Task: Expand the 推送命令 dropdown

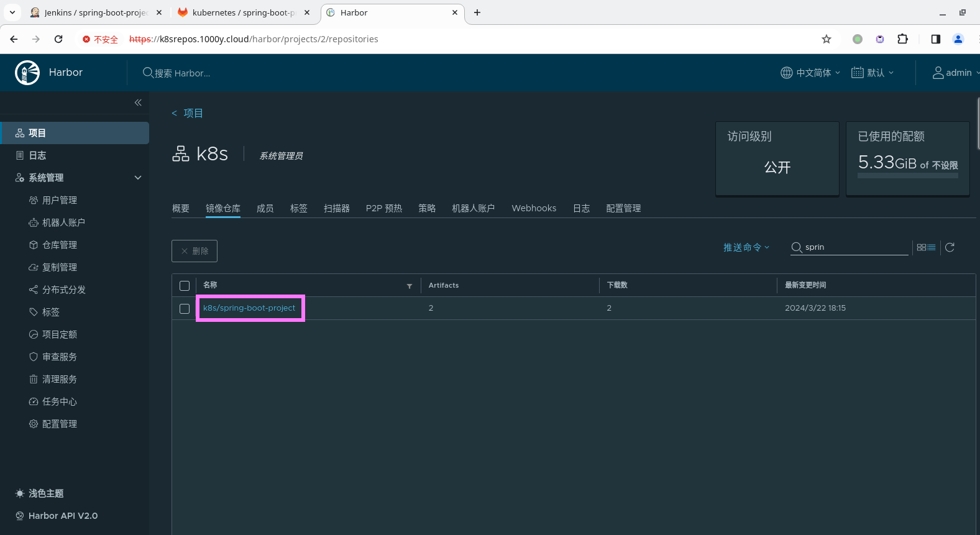Action: tap(746, 247)
